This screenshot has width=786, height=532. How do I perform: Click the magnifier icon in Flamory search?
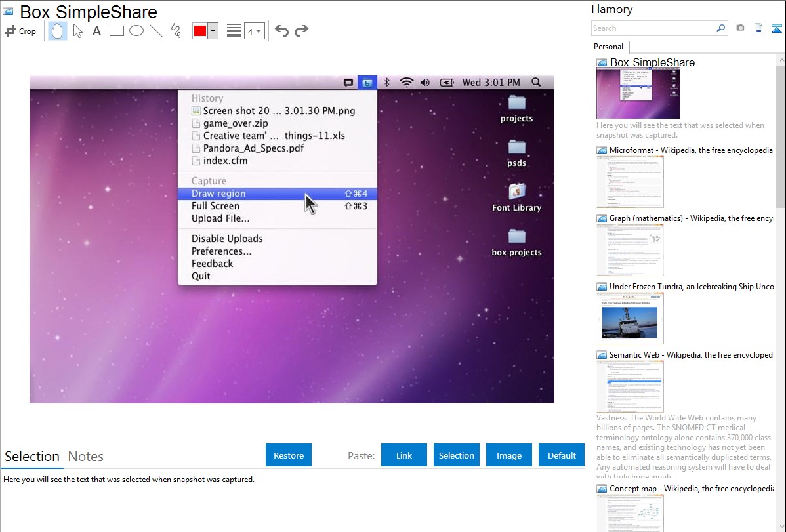tap(720, 28)
